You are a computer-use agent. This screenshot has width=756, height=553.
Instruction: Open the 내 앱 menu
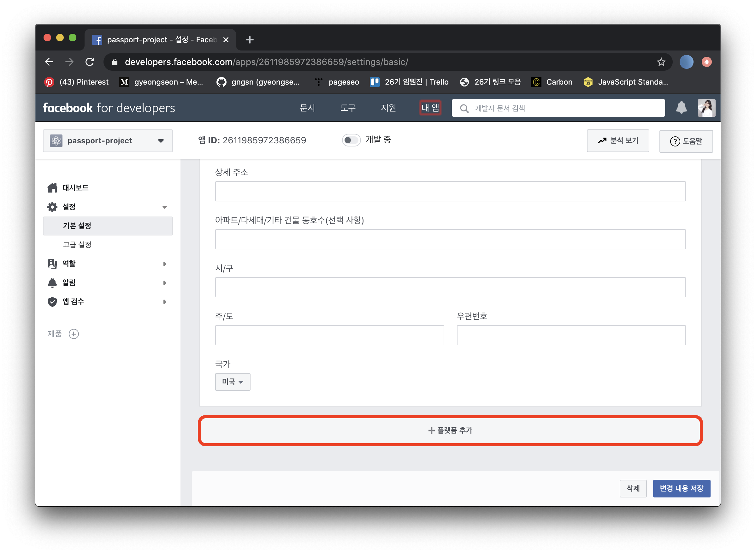(430, 108)
